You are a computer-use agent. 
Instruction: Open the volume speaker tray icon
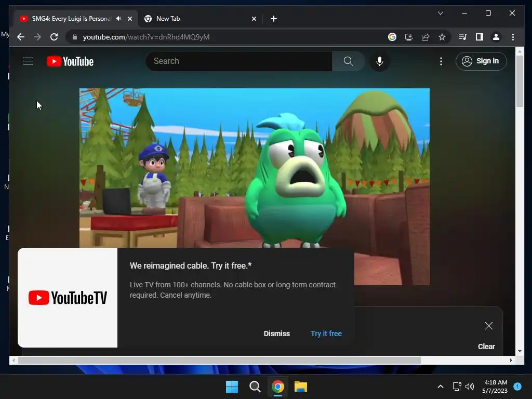[470, 387]
